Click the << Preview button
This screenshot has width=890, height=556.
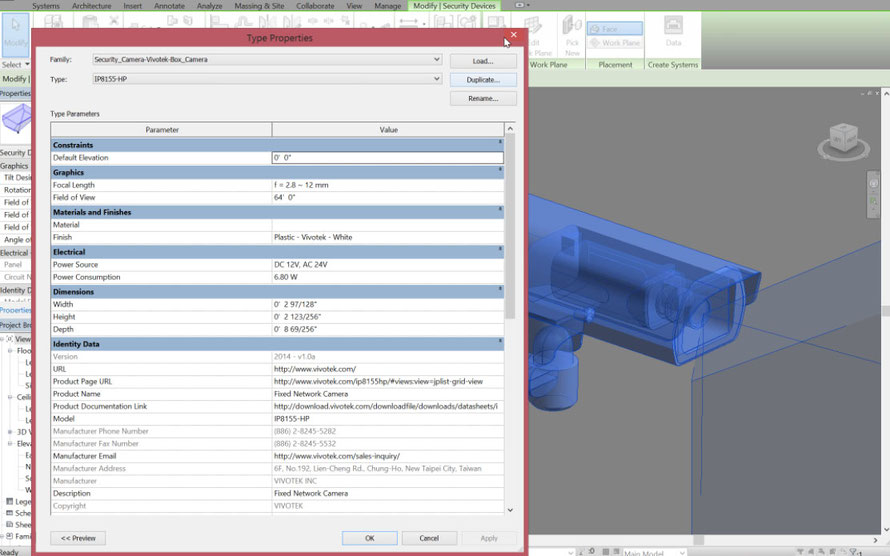tap(78, 538)
